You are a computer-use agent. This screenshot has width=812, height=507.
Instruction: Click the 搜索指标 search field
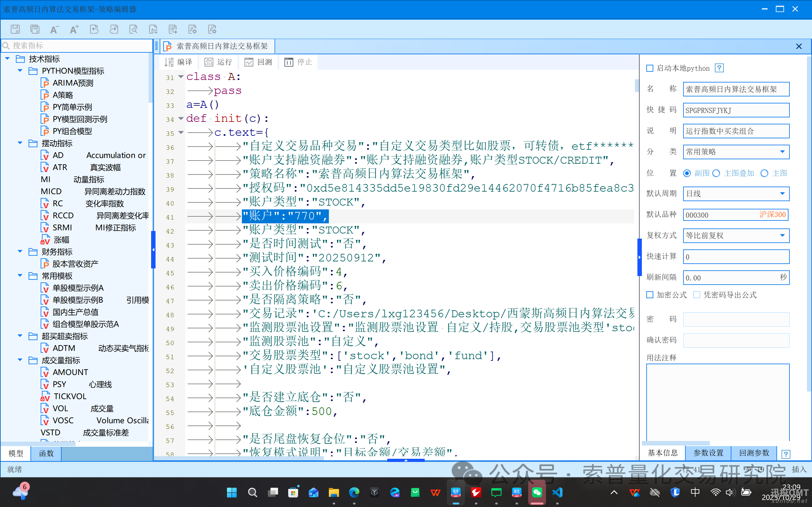click(x=77, y=46)
